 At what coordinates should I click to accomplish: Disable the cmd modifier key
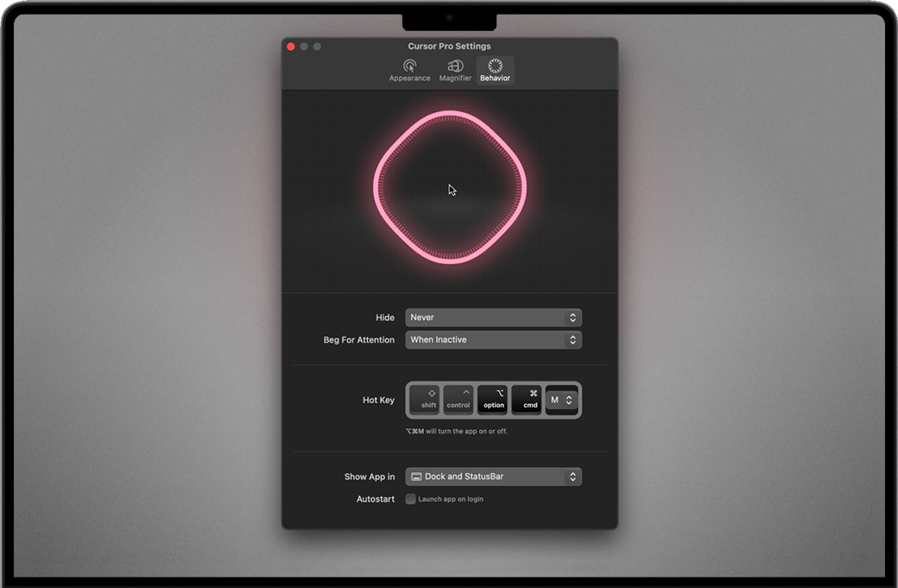(x=527, y=400)
